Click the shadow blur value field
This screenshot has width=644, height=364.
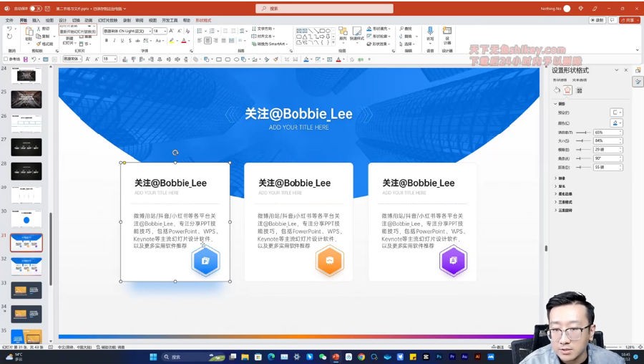click(x=608, y=150)
